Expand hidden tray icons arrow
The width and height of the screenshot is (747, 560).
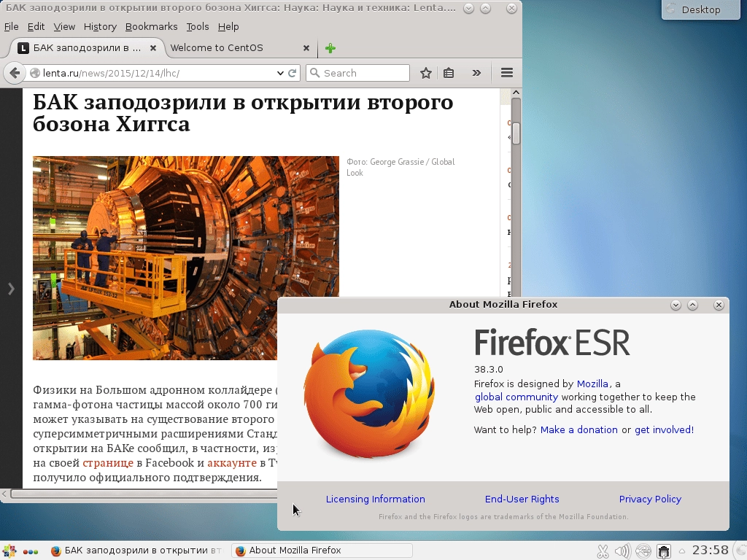point(682,551)
